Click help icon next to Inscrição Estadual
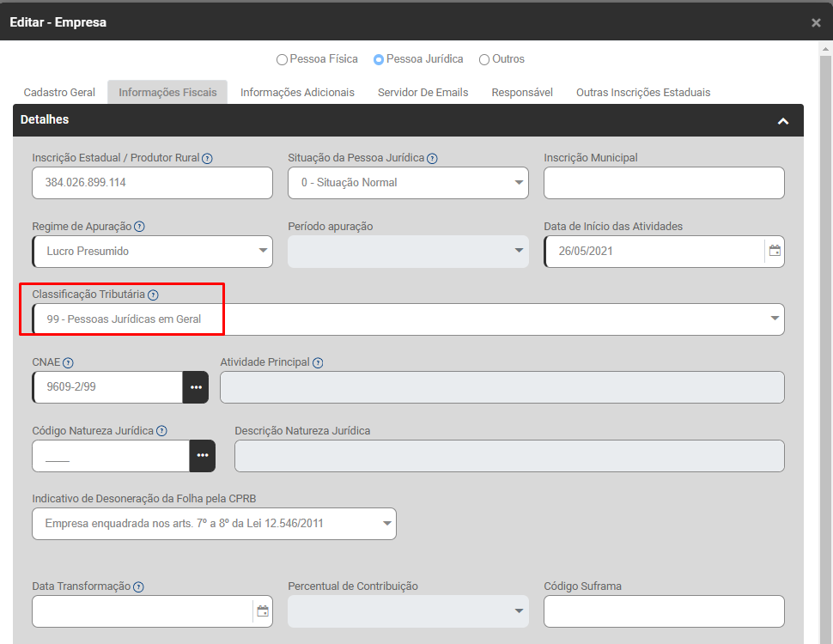 [x=208, y=158]
